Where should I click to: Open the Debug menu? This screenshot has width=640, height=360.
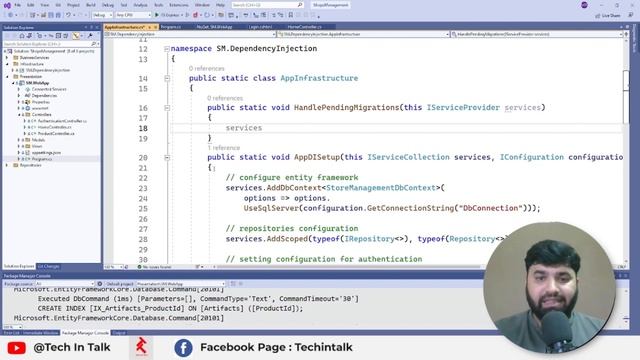click(108, 5)
